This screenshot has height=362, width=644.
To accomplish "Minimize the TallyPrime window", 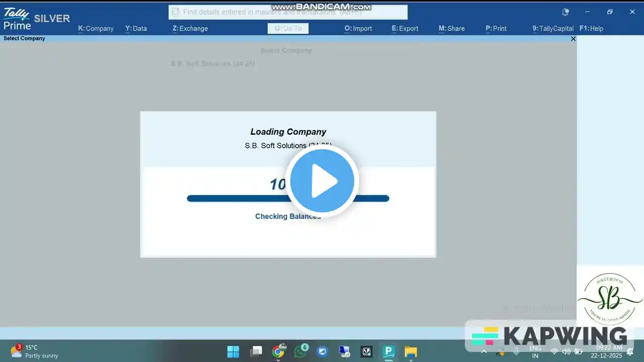I will pyautogui.click(x=587, y=12).
